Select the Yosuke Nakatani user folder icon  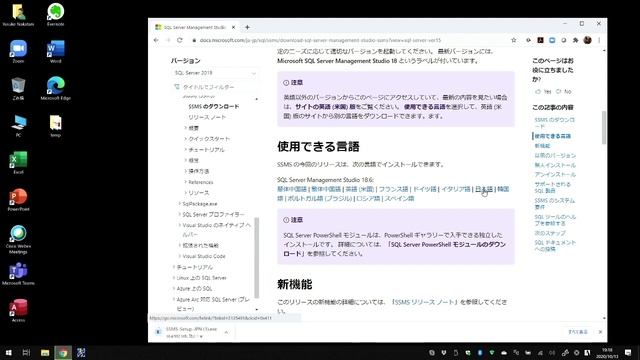[18, 14]
